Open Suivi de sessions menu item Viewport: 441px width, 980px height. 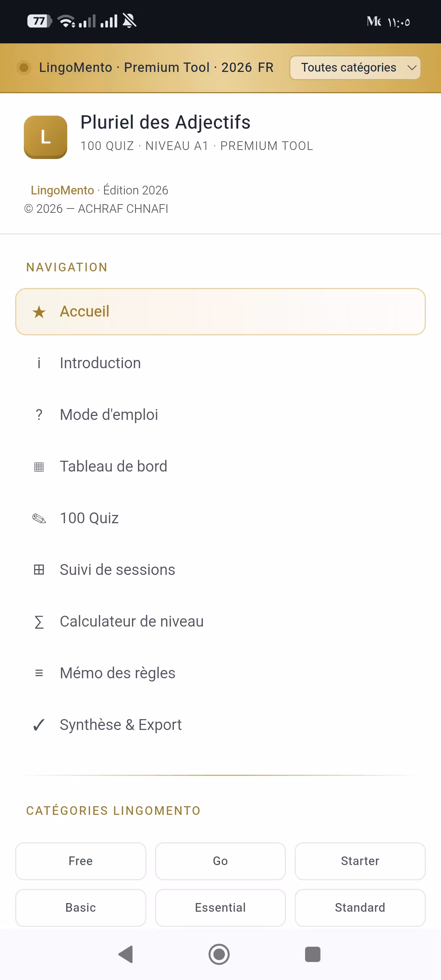pyautogui.click(x=220, y=570)
